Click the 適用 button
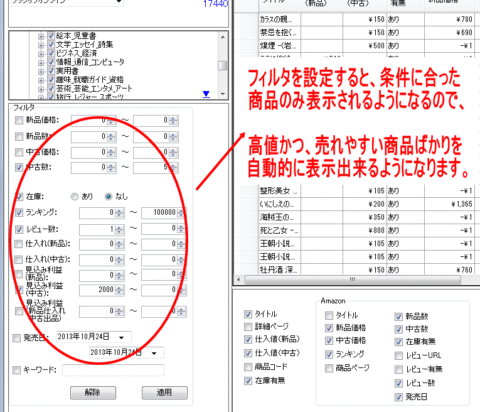The width and height of the screenshot is (480, 412). coord(165,393)
